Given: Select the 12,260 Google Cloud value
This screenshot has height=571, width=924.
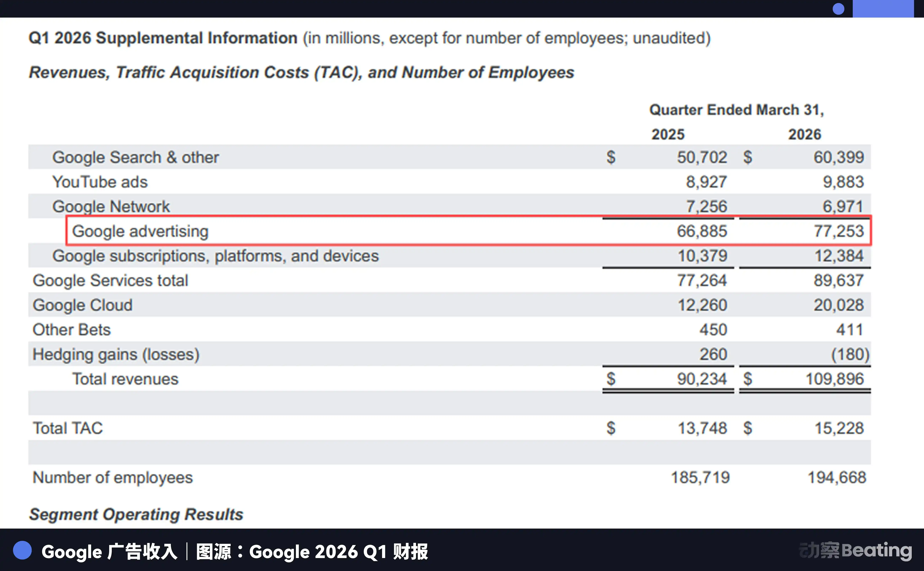Looking at the screenshot, I should (x=702, y=305).
